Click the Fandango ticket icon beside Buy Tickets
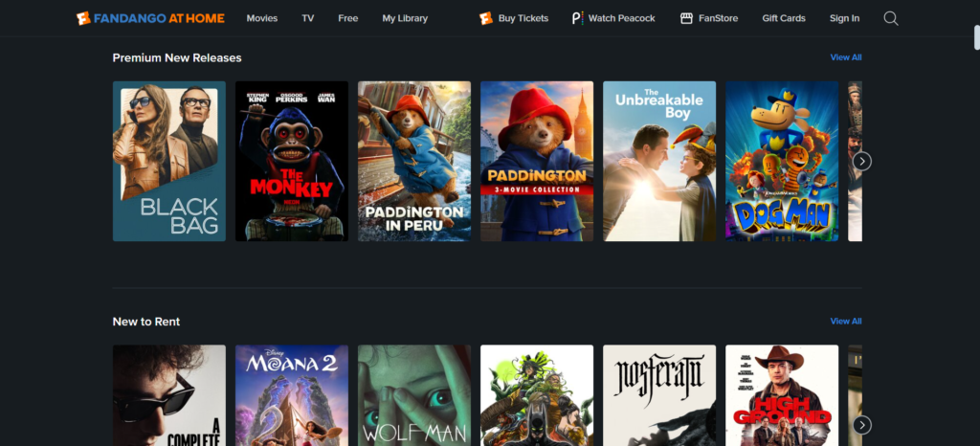Viewport: 980px width, 446px height. tap(485, 18)
